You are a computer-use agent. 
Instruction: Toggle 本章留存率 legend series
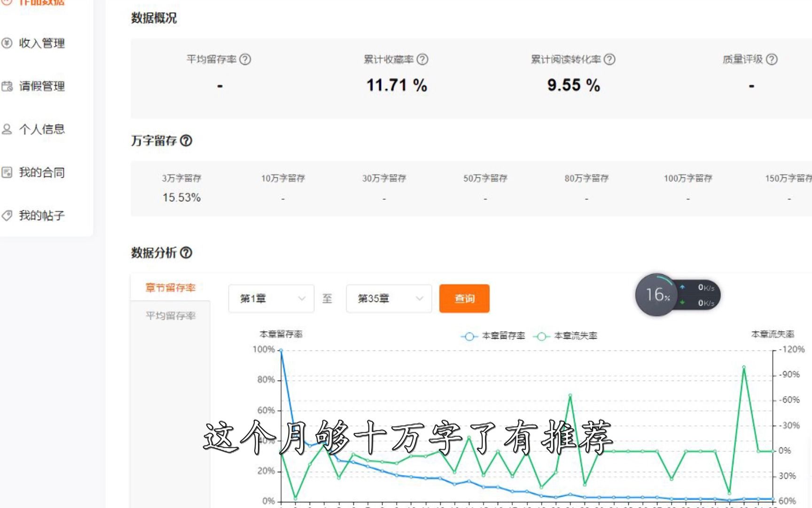point(493,336)
